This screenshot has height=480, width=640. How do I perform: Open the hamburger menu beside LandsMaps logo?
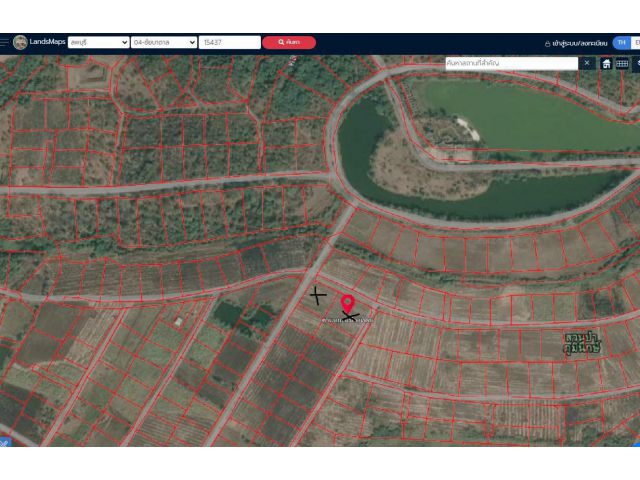[x=4, y=42]
